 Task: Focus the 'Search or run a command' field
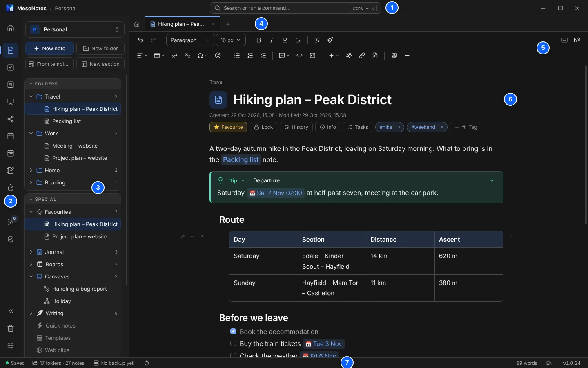click(x=295, y=8)
